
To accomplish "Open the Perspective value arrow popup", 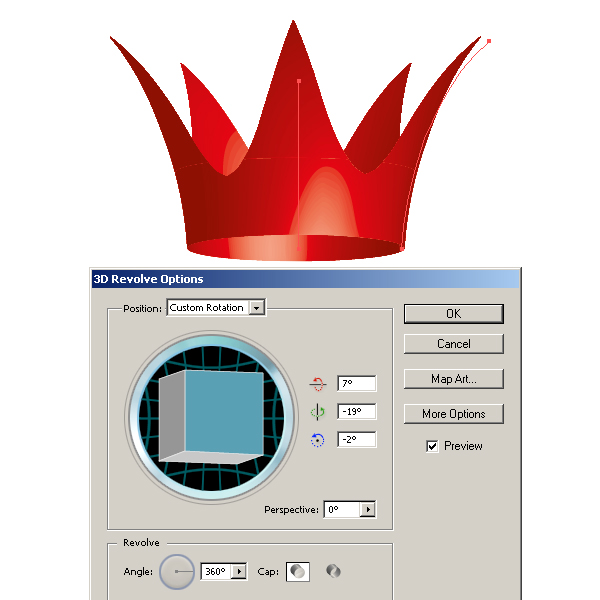I will click(368, 510).
